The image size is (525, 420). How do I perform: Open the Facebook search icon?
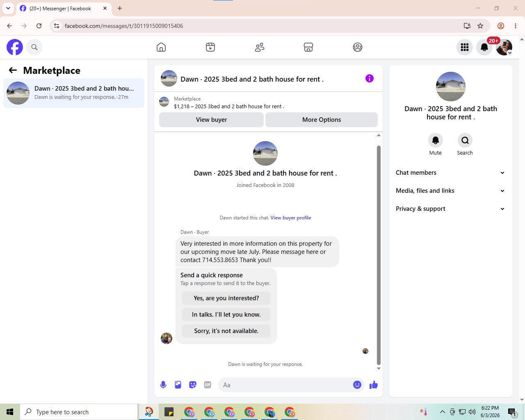coord(34,47)
